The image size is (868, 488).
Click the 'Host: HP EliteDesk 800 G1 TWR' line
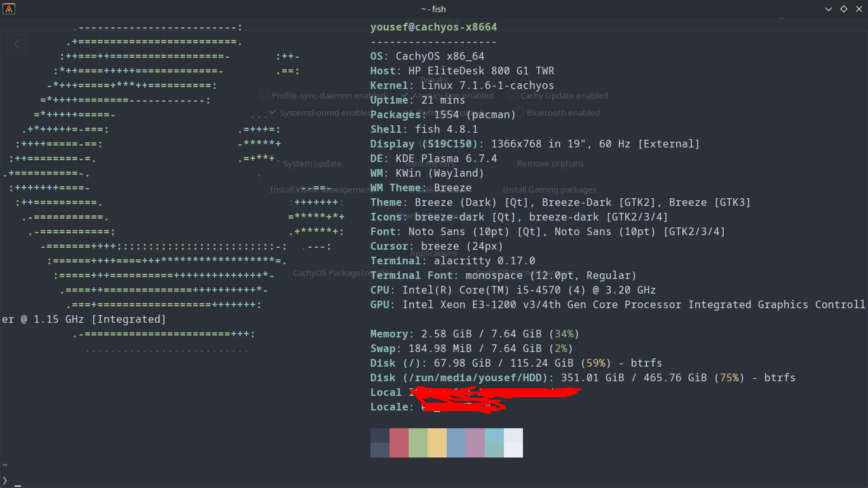coord(462,71)
